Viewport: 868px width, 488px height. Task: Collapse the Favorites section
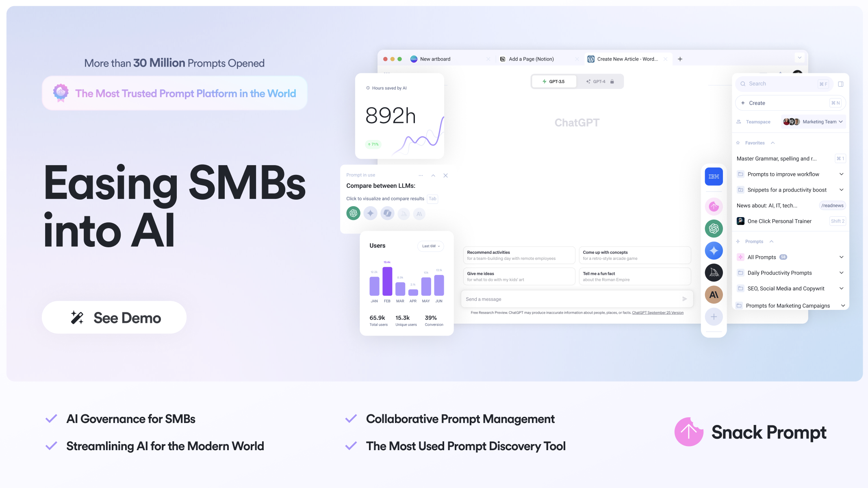point(773,143)
